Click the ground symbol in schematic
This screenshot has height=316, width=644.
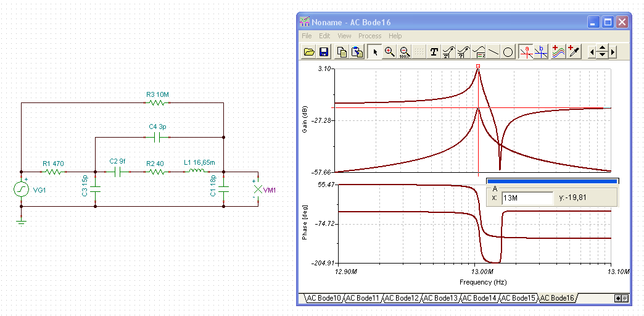pyautogui.click(x=22, y=222)
